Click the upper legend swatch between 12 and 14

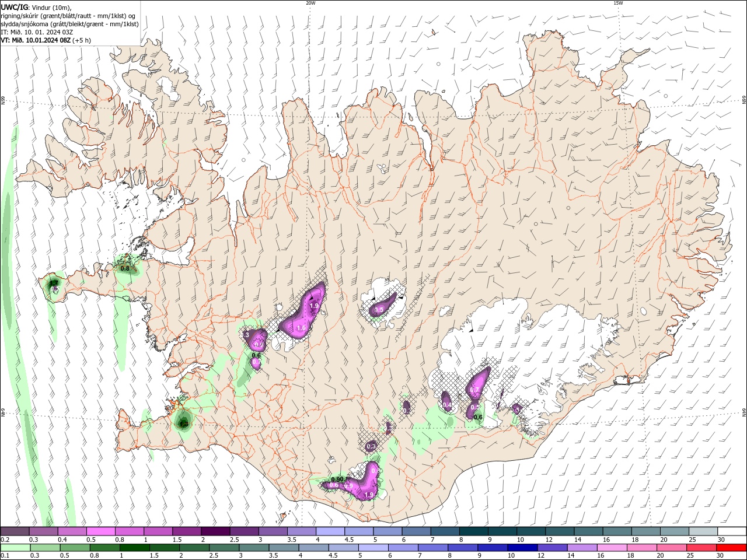559,531
